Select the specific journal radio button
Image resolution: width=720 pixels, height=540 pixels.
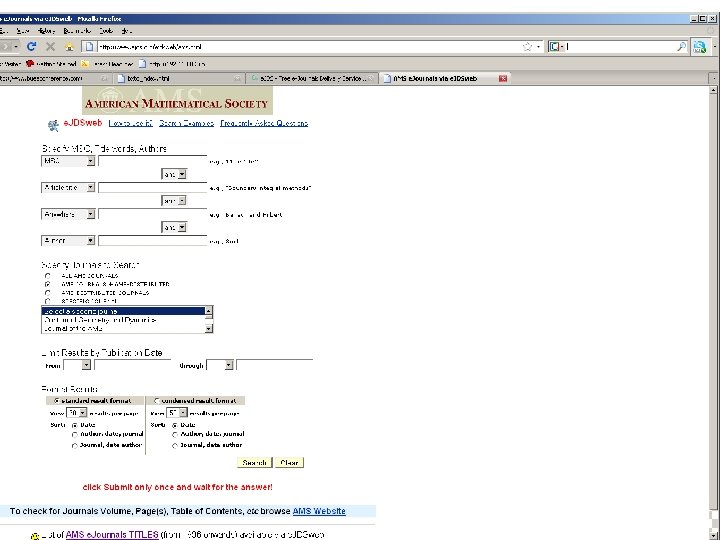click(x=48, y=301)
